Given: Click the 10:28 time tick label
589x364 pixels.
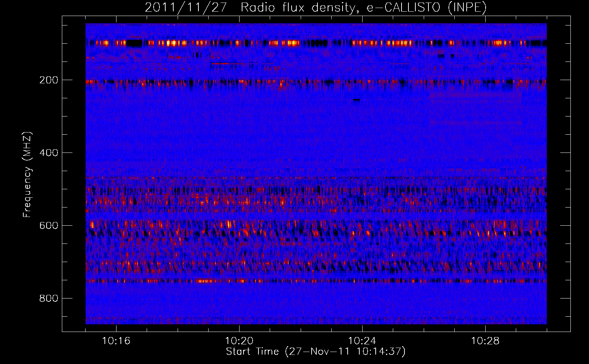Looking at the screenshot, I should coord(485,341).
